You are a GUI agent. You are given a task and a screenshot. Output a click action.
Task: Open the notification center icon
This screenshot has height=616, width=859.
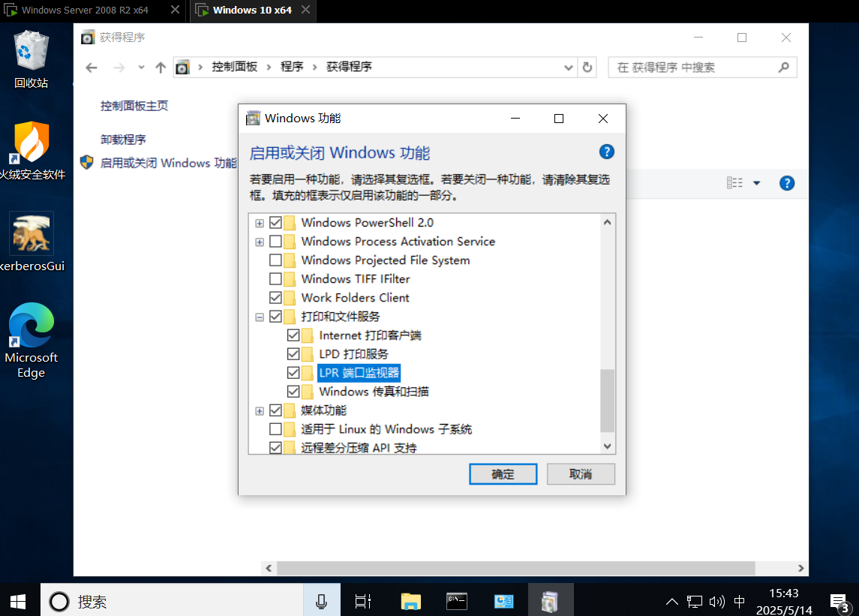[x=839, y=602]
